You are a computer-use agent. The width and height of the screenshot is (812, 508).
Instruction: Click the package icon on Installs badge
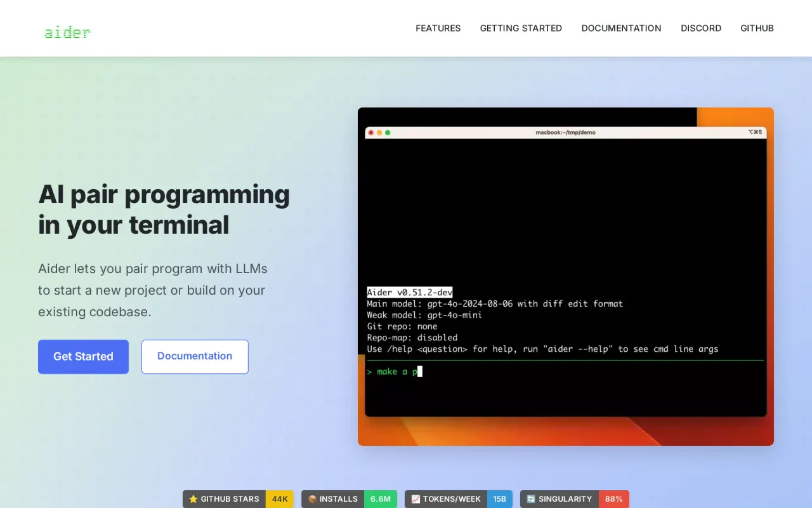(312, 499)
